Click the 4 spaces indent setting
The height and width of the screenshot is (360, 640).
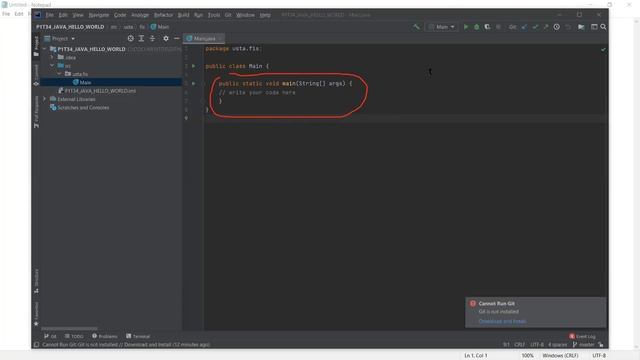coord(557,344)
